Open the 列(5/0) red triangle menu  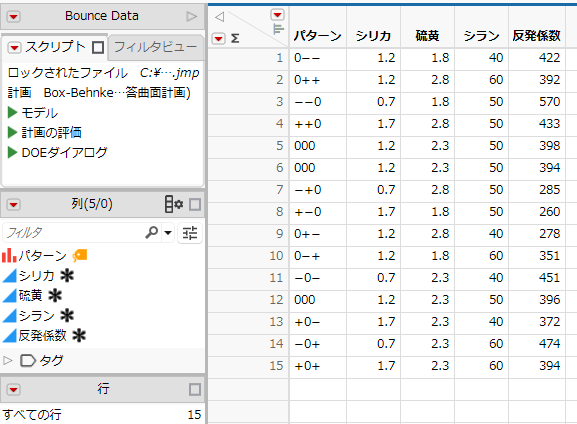(x=14, y=205)
